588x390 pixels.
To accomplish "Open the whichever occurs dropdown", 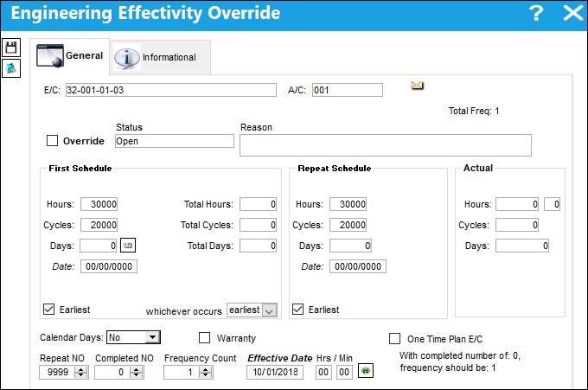I will click(x=269, y=310).
